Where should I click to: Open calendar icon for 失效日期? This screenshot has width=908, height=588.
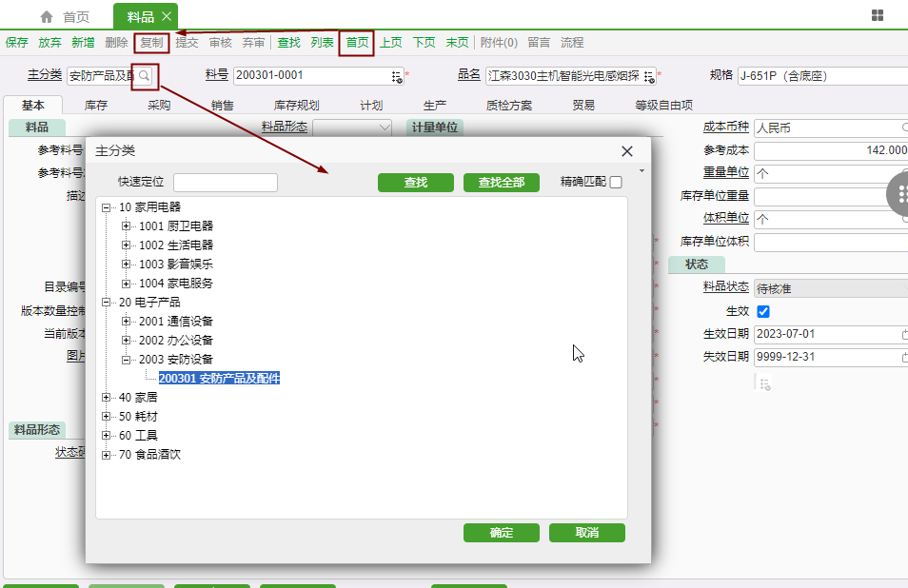904,358
